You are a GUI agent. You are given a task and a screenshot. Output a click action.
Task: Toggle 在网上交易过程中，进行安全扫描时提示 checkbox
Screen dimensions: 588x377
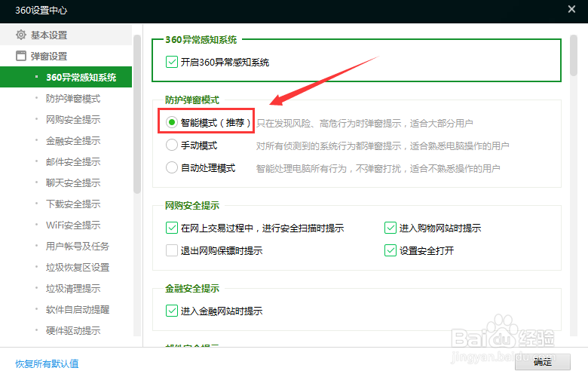pyautogui.click(x=172, y=228)
